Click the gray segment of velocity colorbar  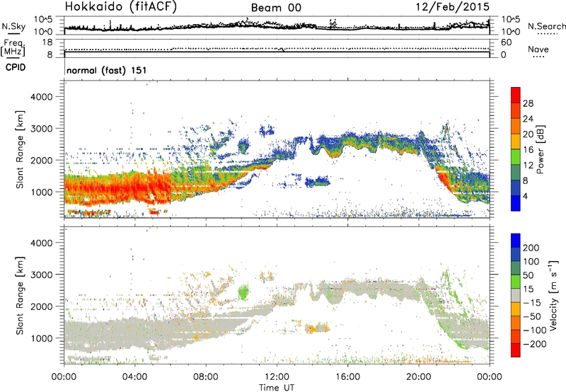(516, 295)
